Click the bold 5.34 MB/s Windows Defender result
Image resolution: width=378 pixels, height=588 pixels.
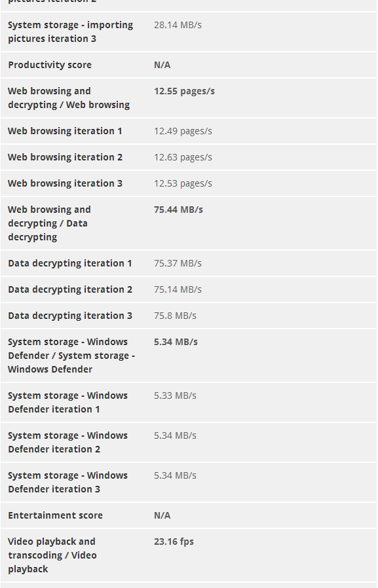176,342
